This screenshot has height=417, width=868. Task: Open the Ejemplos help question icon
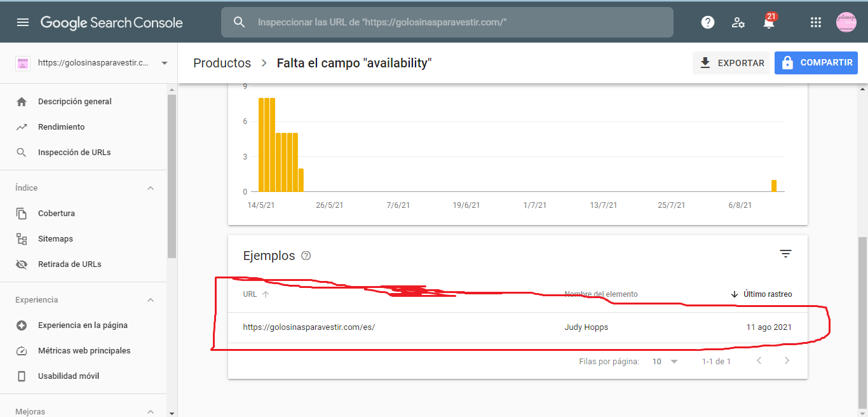coord(306,256)
